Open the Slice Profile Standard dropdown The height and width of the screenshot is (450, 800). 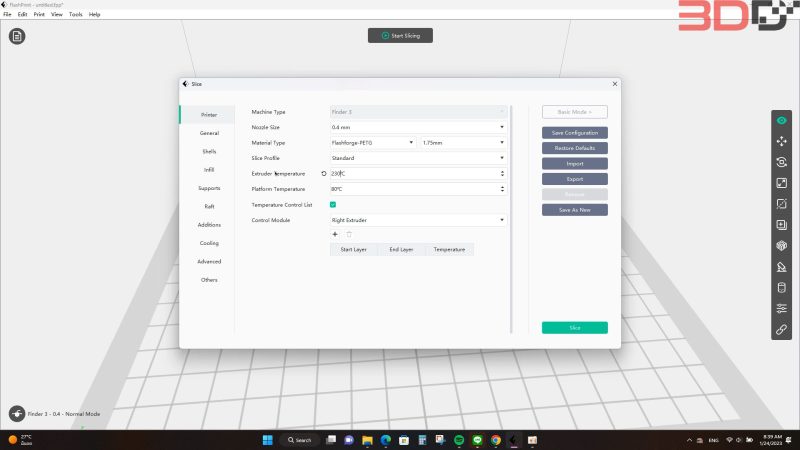(418, 158)
